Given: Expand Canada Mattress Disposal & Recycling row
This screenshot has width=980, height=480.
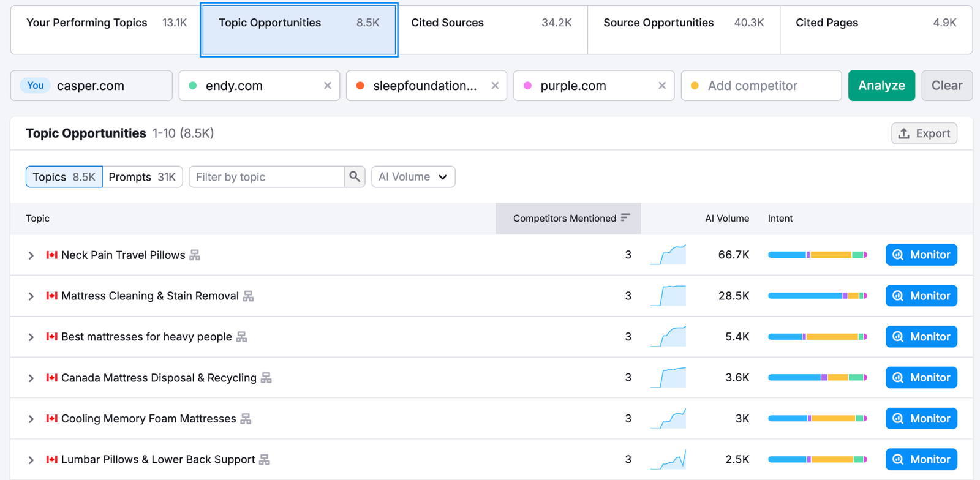Looking at the screenshot, I should coord(31,378).
